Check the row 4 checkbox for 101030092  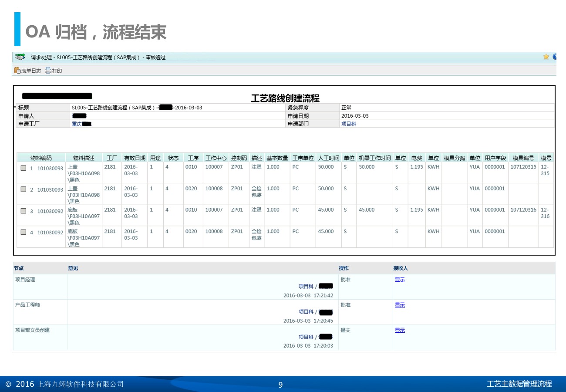[x=24, y=232]
